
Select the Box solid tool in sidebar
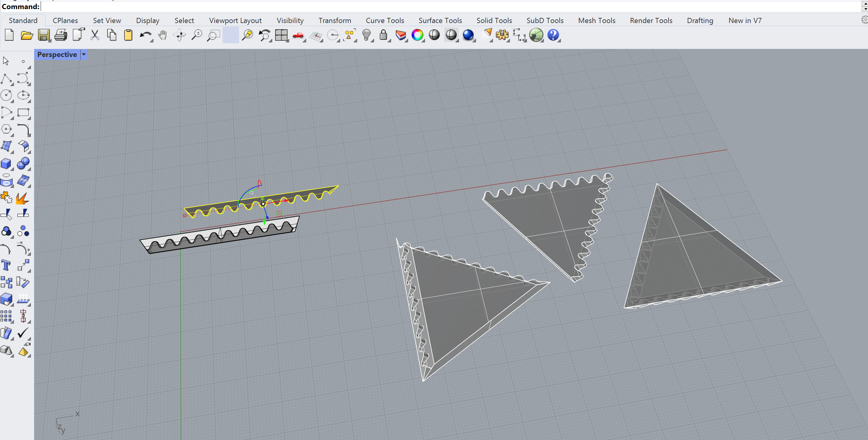pos(6,164)
